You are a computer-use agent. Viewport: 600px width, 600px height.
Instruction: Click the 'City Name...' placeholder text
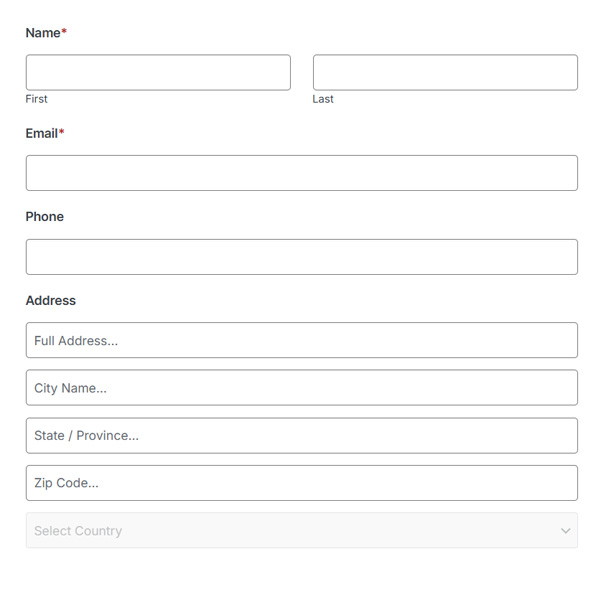[70, 388]
